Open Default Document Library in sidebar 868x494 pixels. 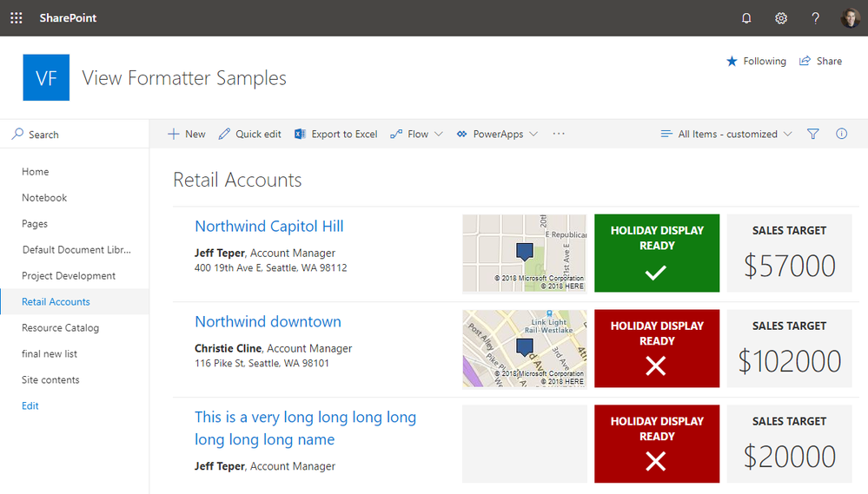76,249
